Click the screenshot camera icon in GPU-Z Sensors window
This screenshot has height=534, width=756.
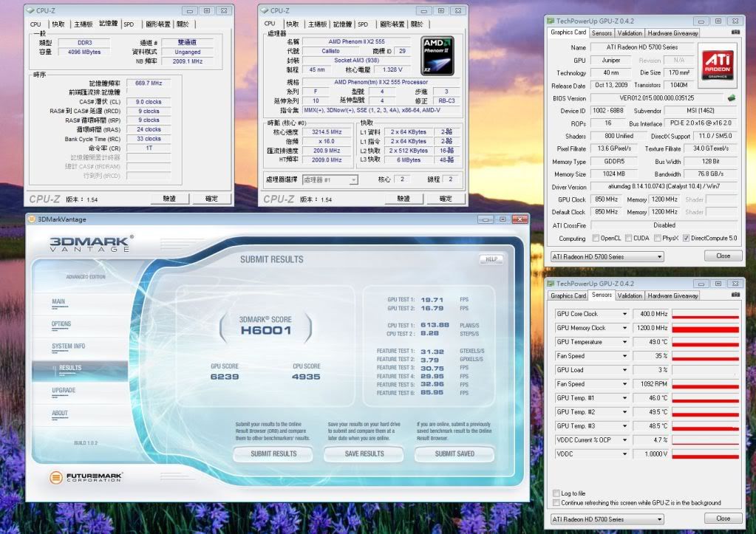[735, 295]
